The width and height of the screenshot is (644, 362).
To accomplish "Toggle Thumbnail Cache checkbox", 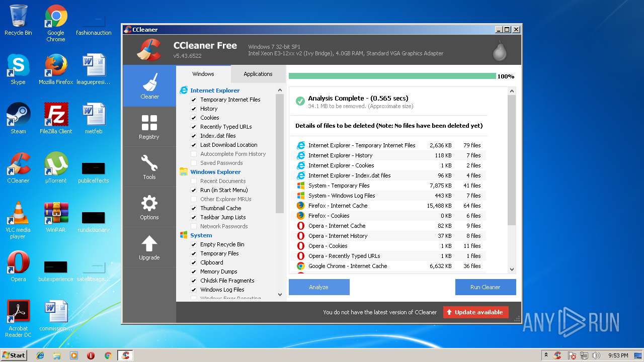I will (194, 208).
